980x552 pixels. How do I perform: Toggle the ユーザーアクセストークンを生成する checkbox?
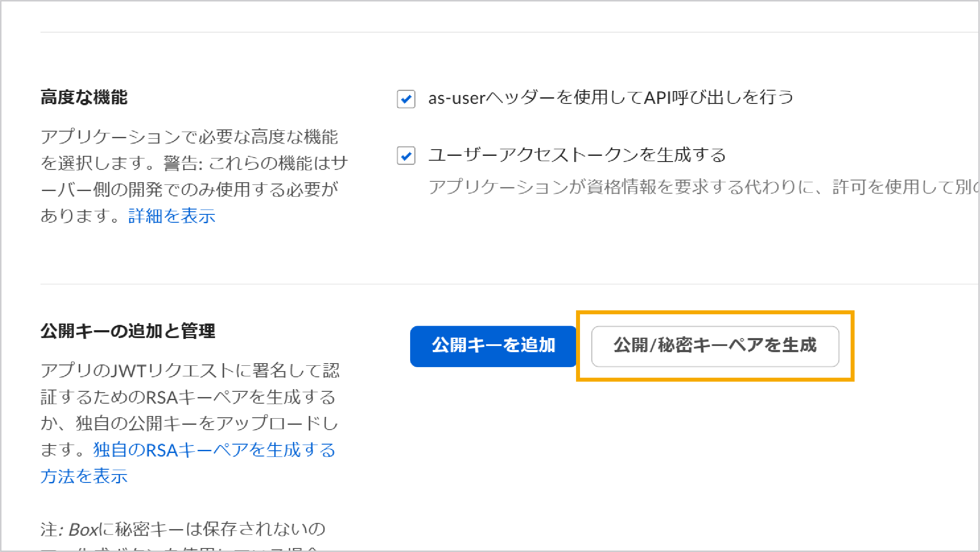tap(406, 155)
